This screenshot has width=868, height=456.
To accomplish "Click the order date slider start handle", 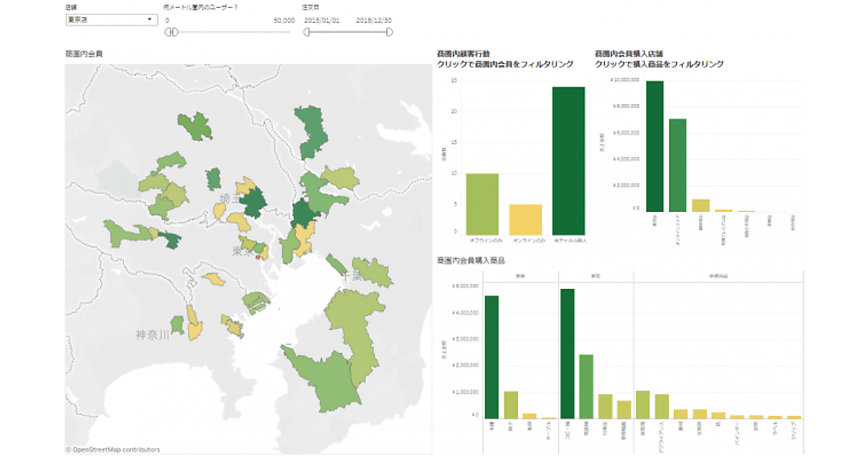I will point(306,33).
